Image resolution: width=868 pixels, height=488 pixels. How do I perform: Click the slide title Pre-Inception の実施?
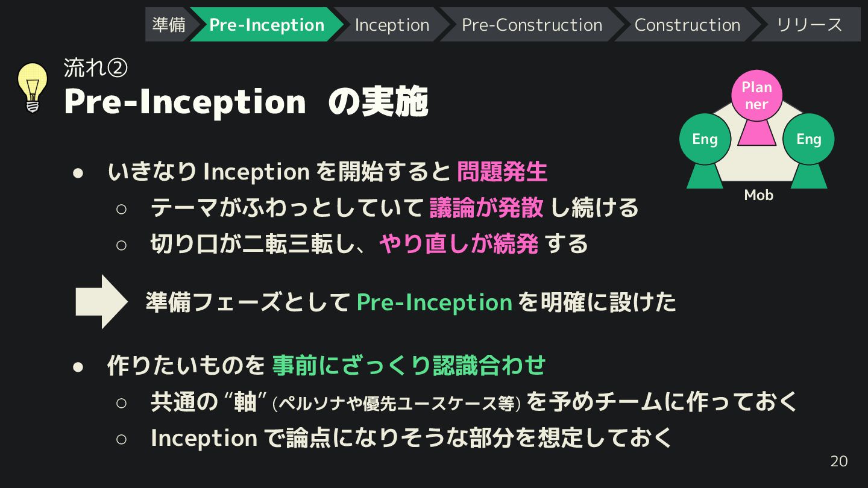coord(246,101)
